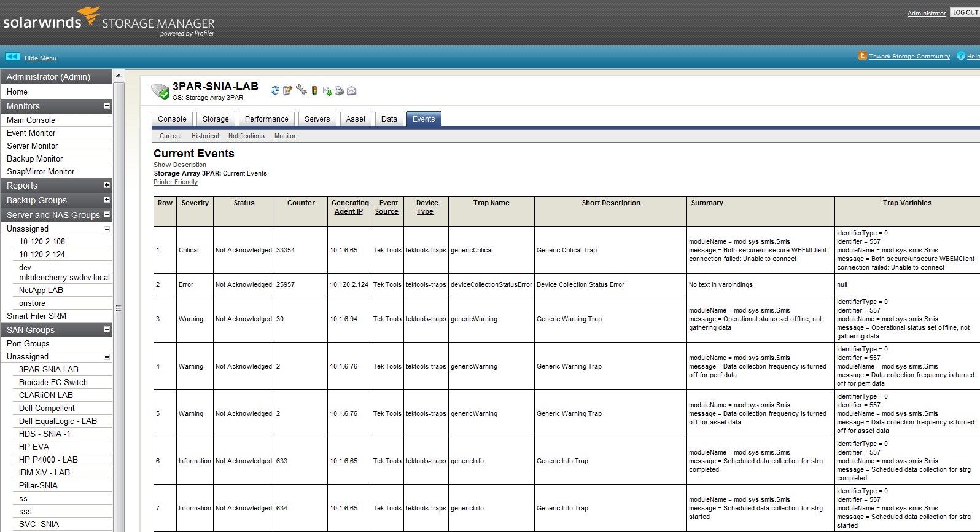The height and width of the screenshot is (532, 980).
Task: Click the printer icon in device toolbar
Action: point(339,91)
